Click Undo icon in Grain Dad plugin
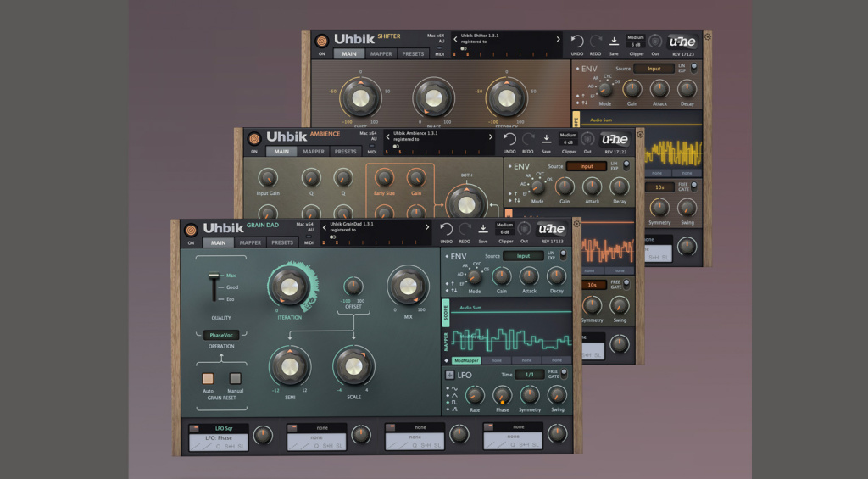 446,228
